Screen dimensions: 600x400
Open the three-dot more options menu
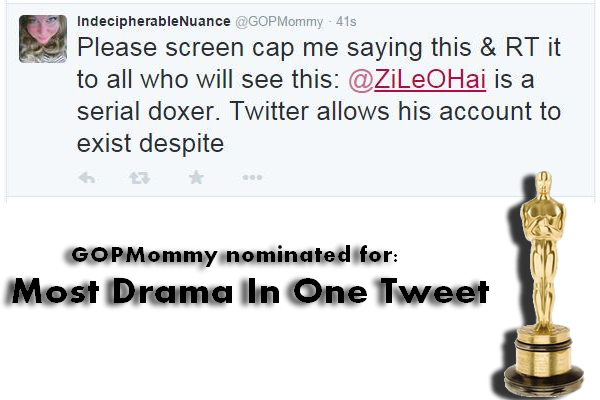tap(251, 178)
